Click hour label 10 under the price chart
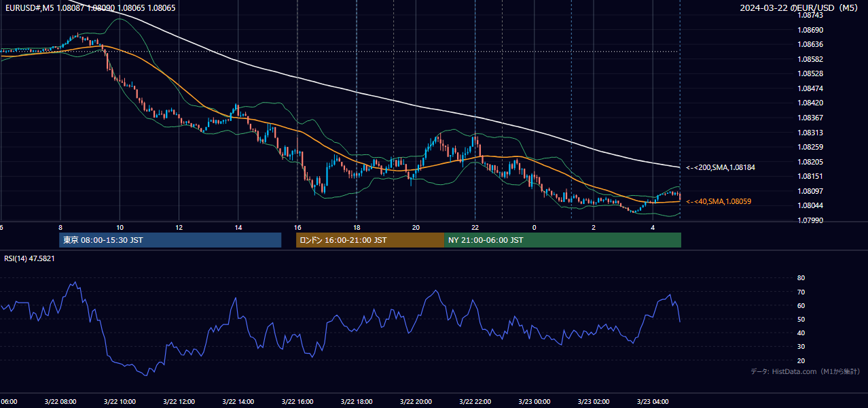Screen dimensions: 868x408 [120, 227]
